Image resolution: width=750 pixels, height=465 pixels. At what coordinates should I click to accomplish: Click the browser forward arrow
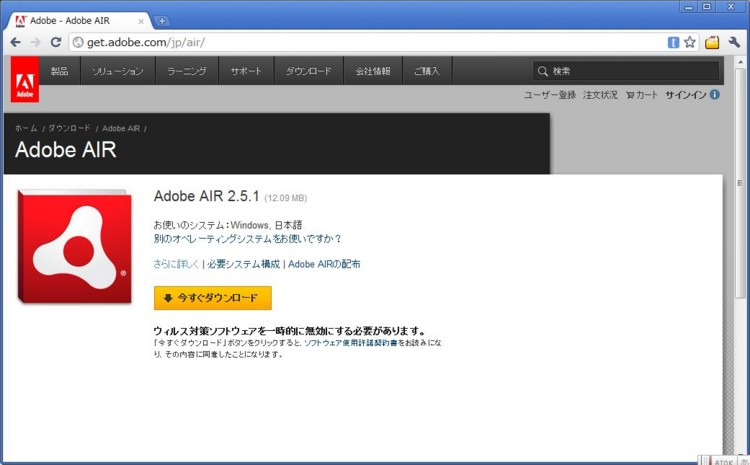[x=35, y=42]
